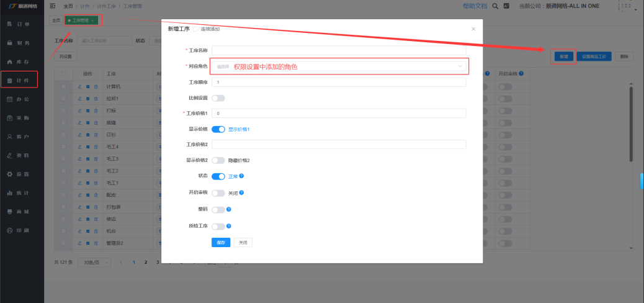Click the help icon beside 质检工序 switch
The height and width of the screenshot is (303, 644).
click(229, 226)
